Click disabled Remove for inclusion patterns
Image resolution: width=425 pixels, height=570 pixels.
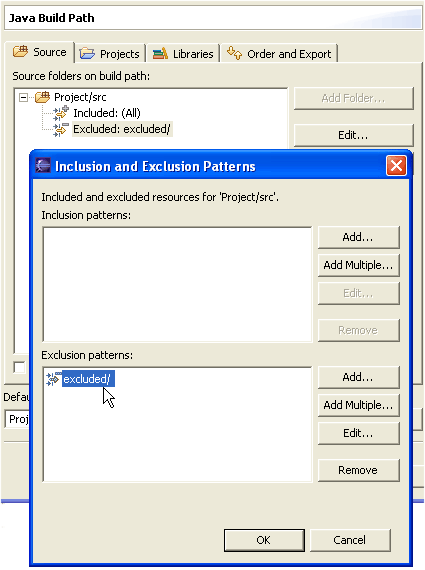tap(358, 330)
